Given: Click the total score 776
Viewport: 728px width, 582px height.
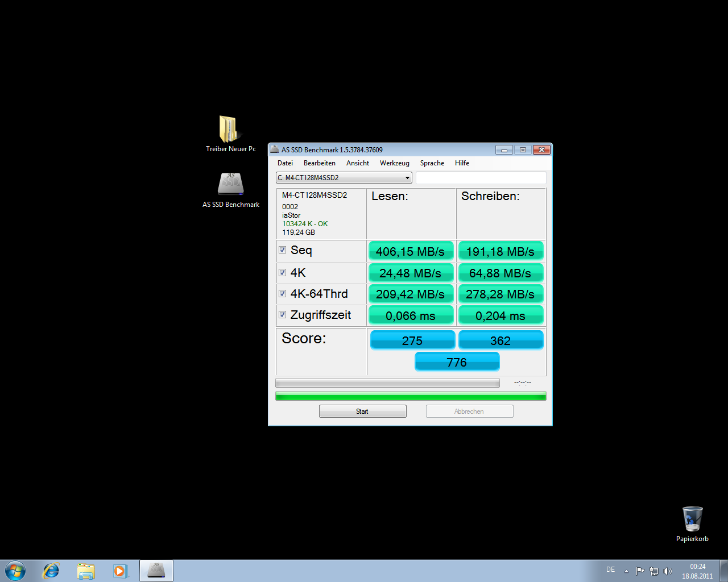Looking at the screenshot, I should 457,361.
